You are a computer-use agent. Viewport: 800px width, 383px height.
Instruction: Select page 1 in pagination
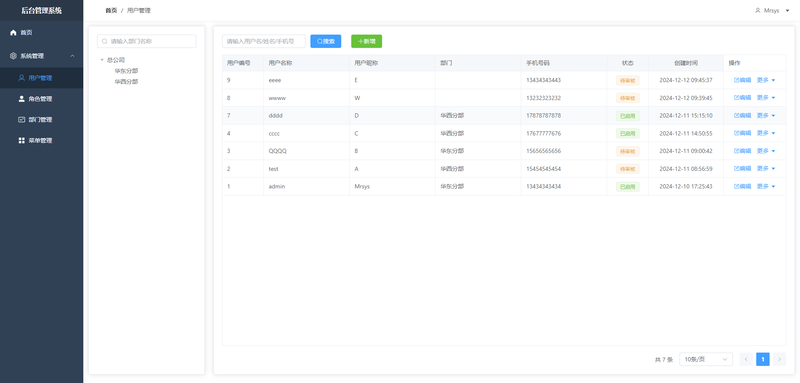point(762,360)
